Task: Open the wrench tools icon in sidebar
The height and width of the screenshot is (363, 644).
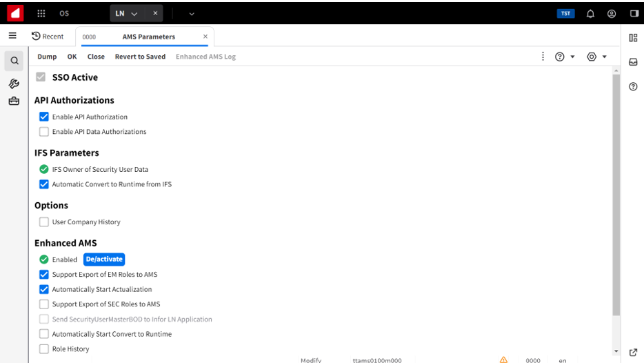Action: tap(14, 84)
